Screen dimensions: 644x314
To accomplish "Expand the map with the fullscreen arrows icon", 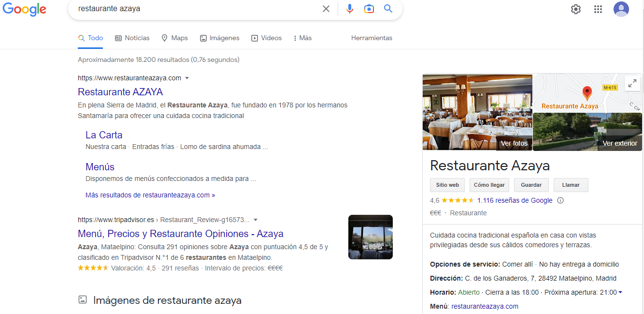I will point(632,83).
